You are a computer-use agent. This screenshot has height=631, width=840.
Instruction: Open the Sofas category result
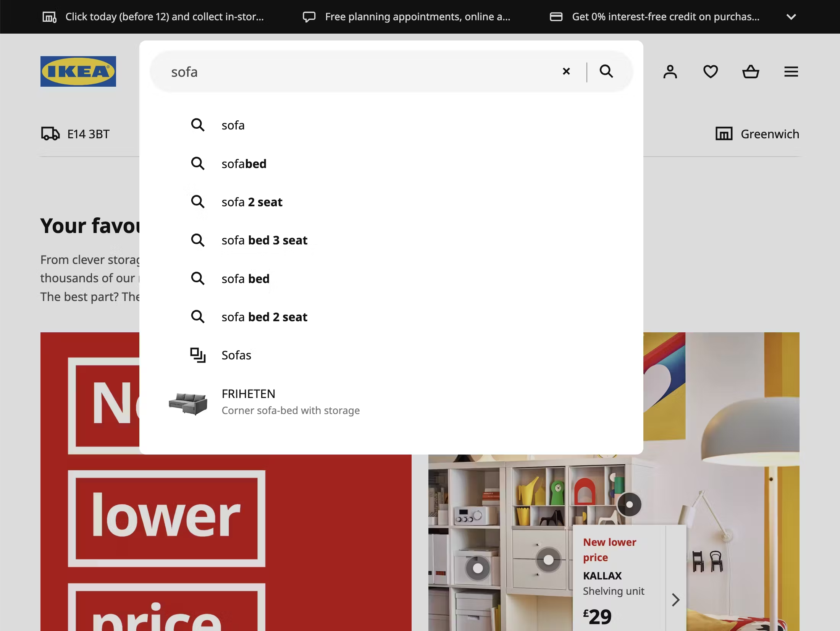pyautogui.click(x=236, y=355)
